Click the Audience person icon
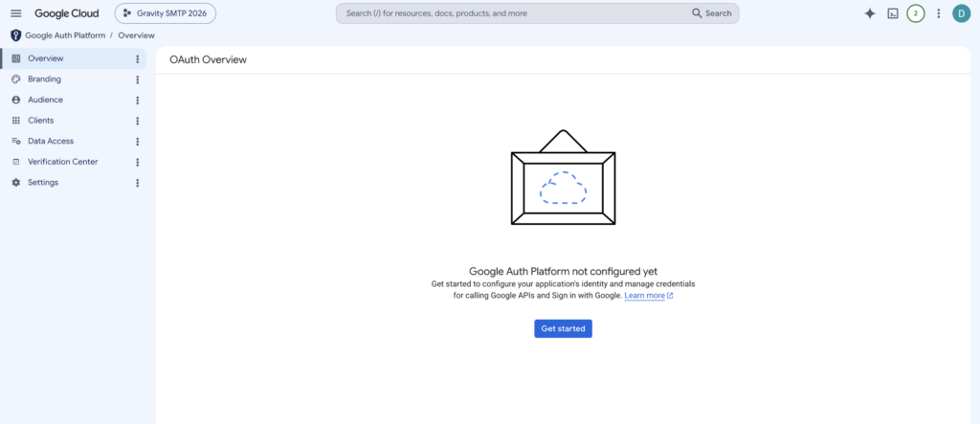The image size is (980, 424). [16, 100]
